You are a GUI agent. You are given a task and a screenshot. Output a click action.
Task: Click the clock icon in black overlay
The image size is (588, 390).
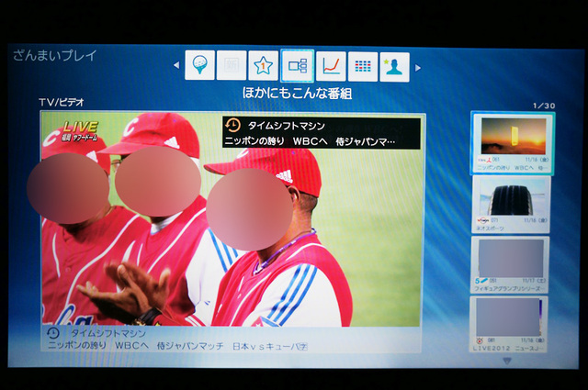232,125
